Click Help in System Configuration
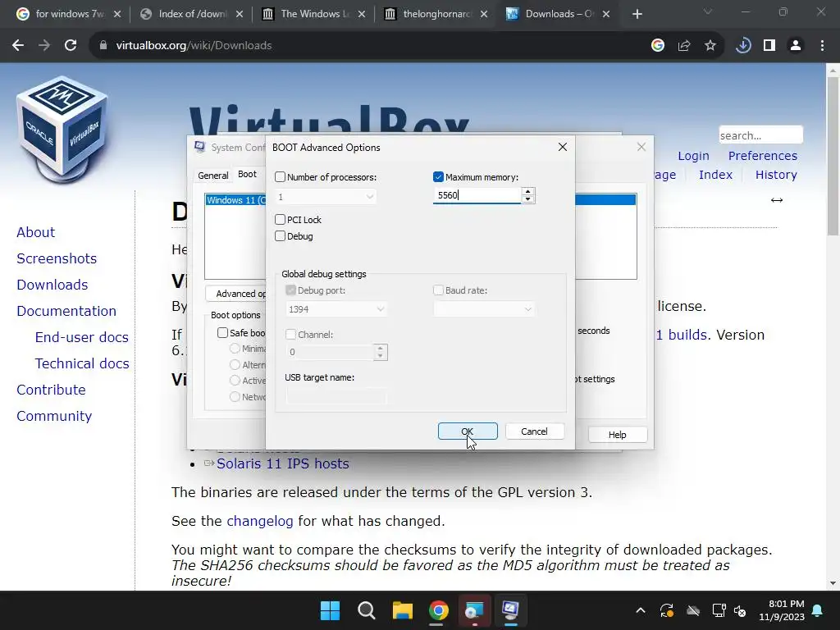The width and height of the screenshot is (840, 630). (x=617, y=435)
